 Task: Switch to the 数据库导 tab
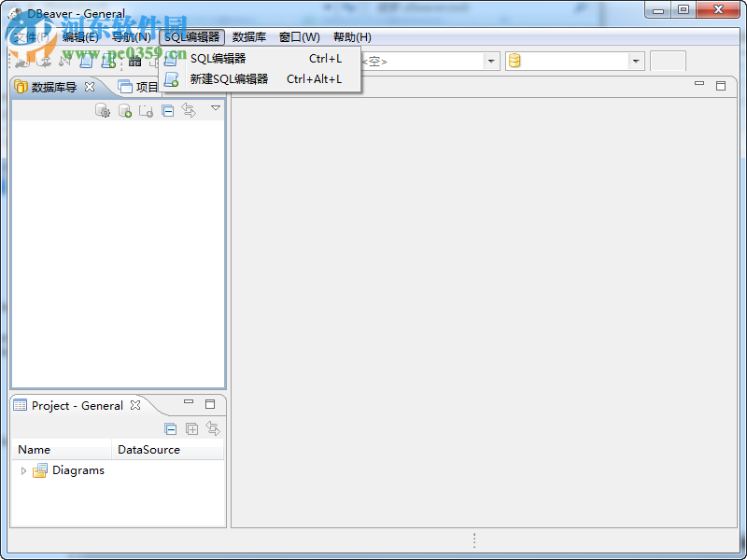tap(54, 87)
